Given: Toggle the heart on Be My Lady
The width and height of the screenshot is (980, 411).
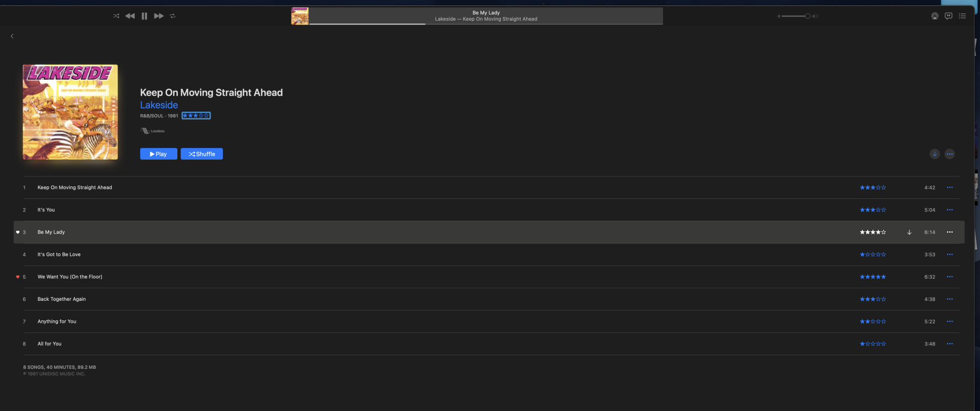Looking at the screenshot, I should pos(18,232).
